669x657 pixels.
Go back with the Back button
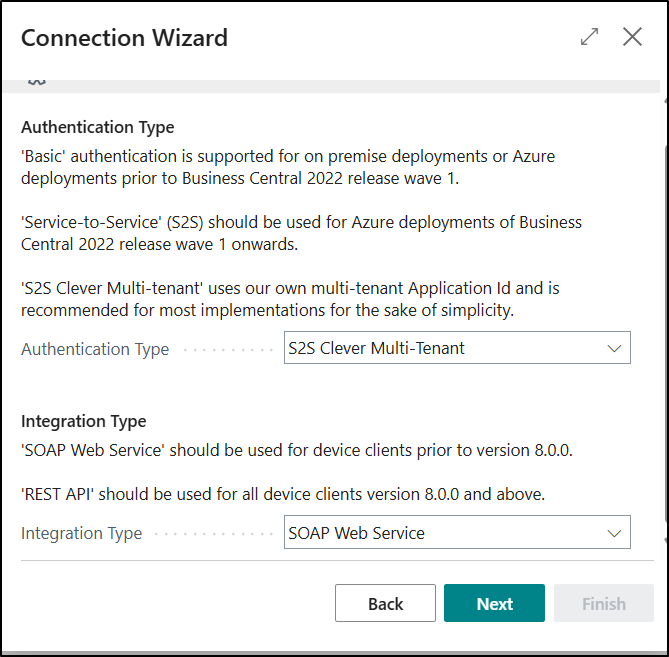point(385,603)
